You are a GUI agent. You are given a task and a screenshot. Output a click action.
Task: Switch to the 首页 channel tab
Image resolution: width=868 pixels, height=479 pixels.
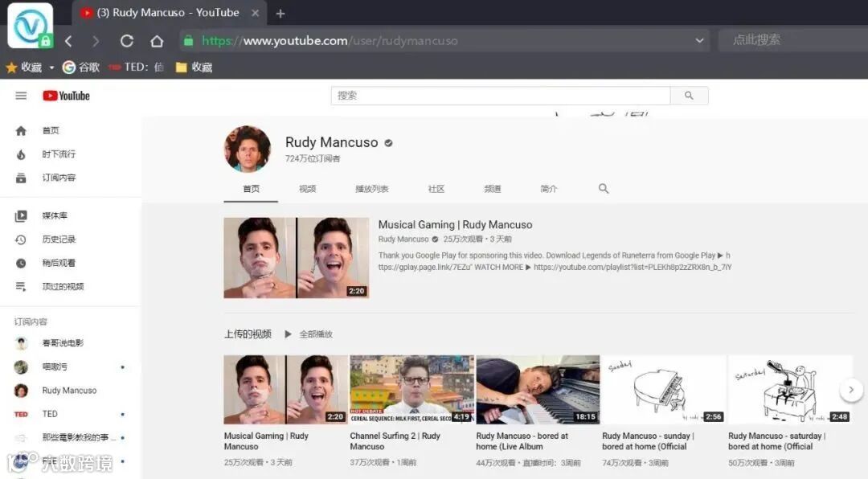(251, 189)
